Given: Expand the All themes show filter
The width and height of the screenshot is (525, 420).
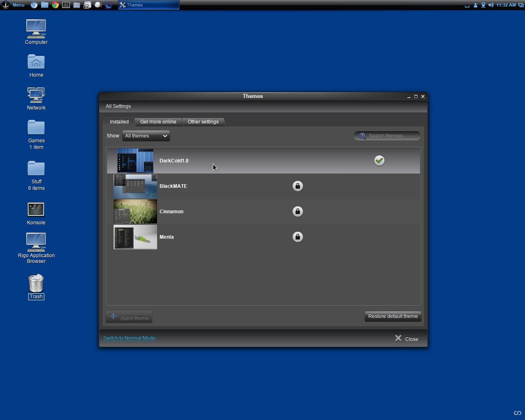Looking at the screenshot, I should click(x=146, y=136).
